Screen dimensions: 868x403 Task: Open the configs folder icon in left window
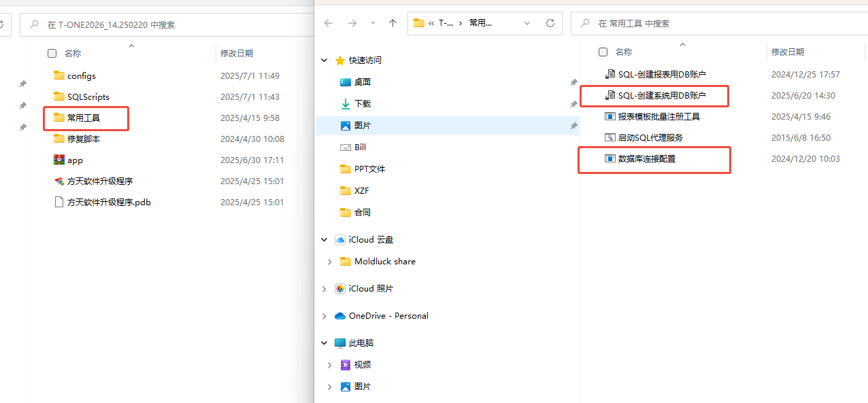(x=59, y=75)
